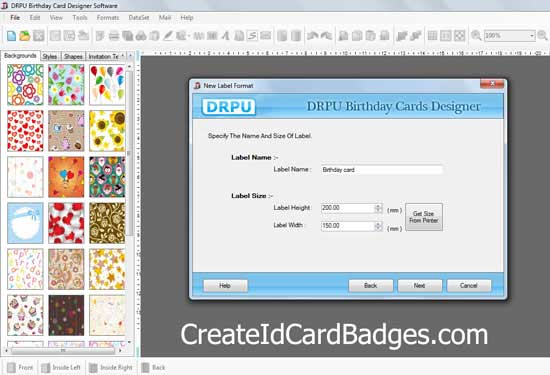Click the Redo arrow icon
The width and height of the screenshot is (550, 375).
[x=326, y=36]
